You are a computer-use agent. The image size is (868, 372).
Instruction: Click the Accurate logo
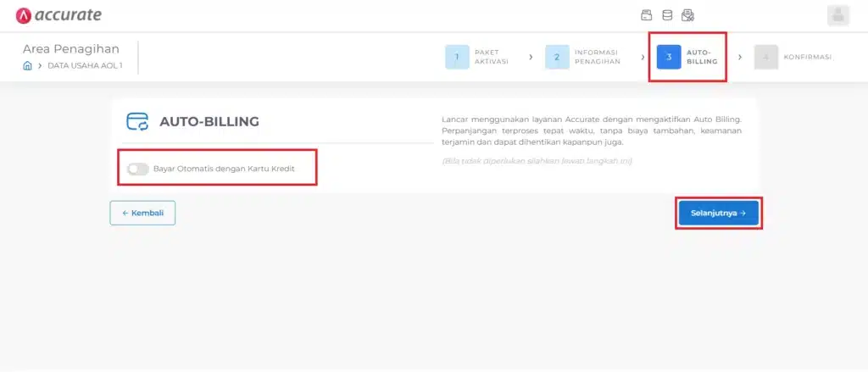(x=58, y=15)
